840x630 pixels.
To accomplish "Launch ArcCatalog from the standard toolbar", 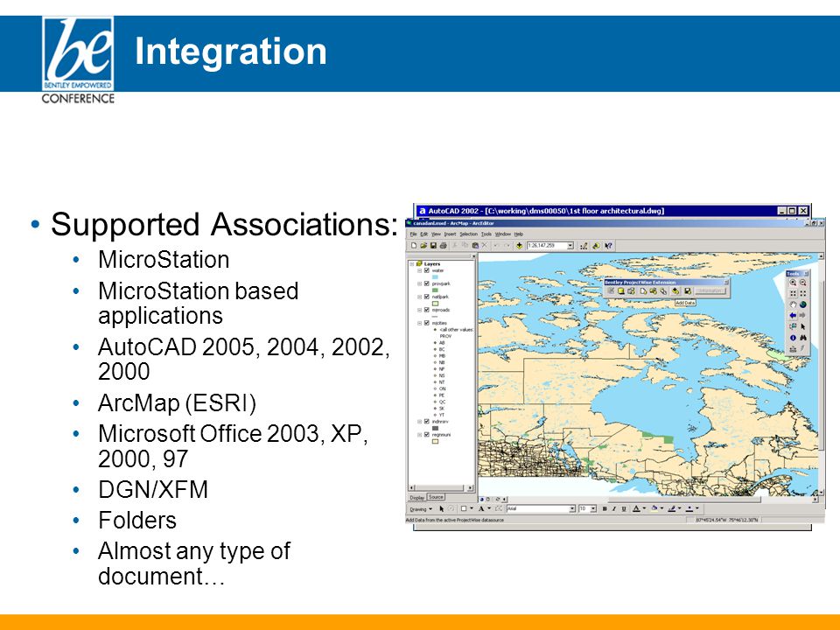I will pyautogui.click(x=596, y=246).
